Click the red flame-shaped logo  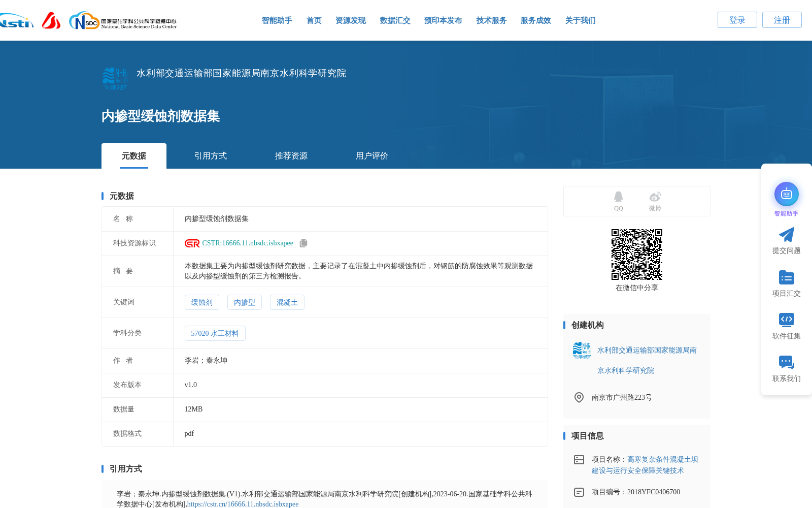[51, 21]
